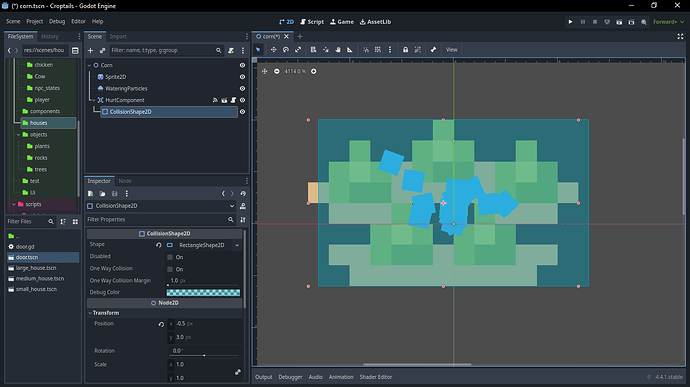Stop the running project
Screen dimensions: 690x387
point(595,22)
